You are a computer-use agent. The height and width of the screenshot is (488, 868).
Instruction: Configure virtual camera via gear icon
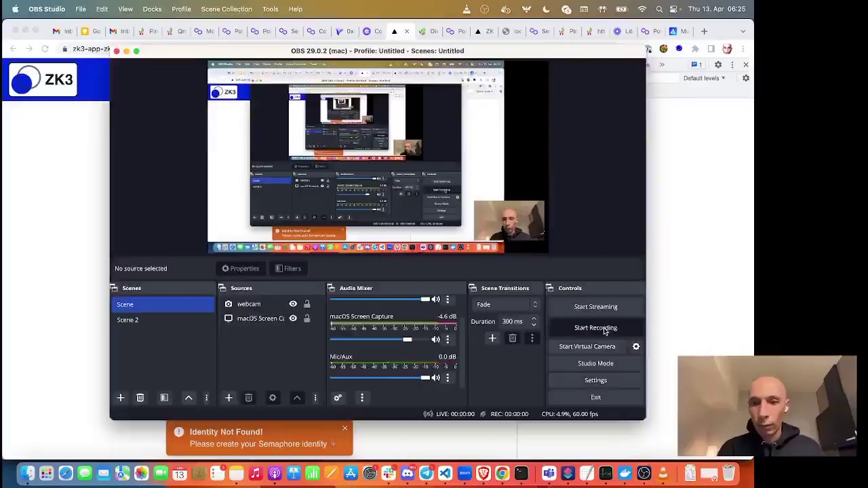(636, 346)
